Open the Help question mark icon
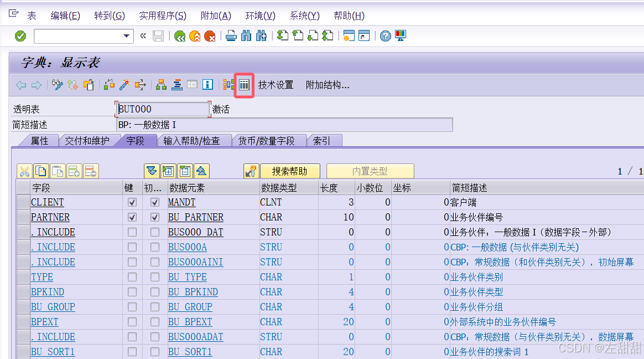The height and width of the screenshot is (359, 644). [x=385, y=36]
